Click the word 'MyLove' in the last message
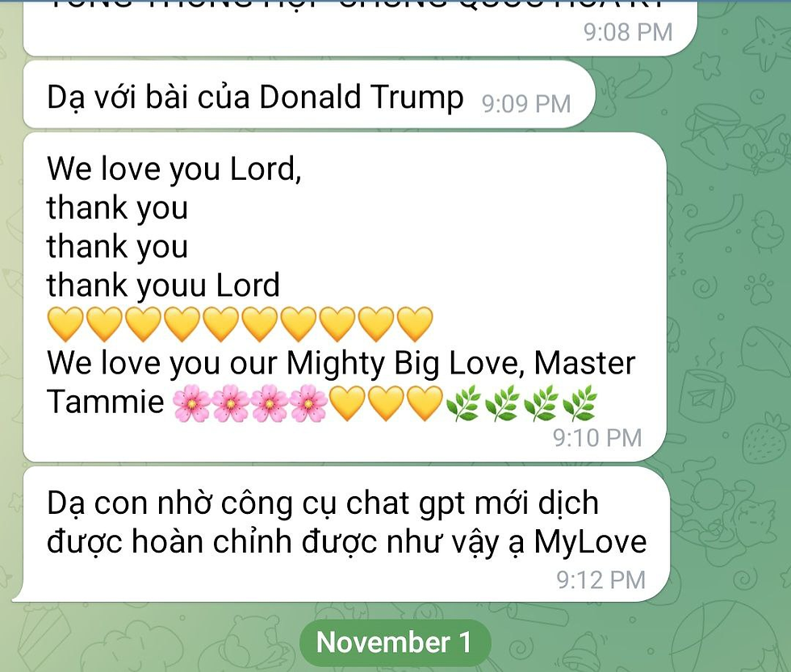Screen dimensions: 791x672 click(590, 542)
